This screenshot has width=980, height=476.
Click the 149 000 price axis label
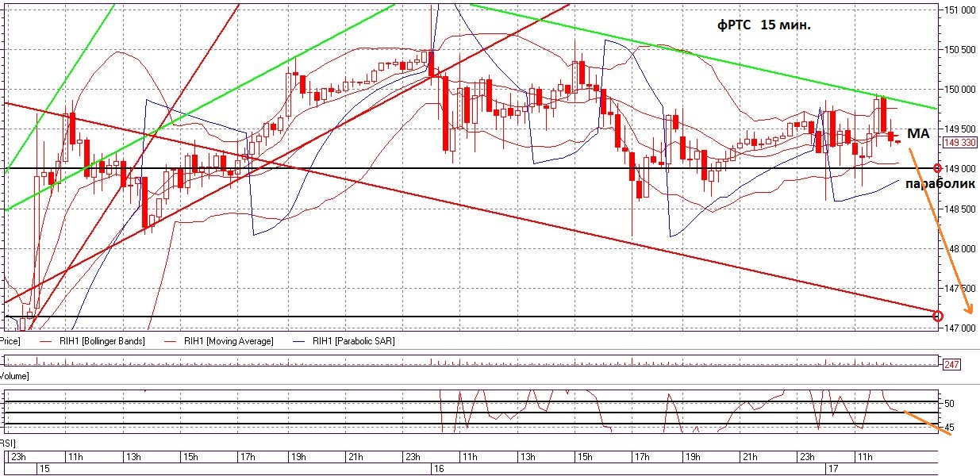pos(959,168)
